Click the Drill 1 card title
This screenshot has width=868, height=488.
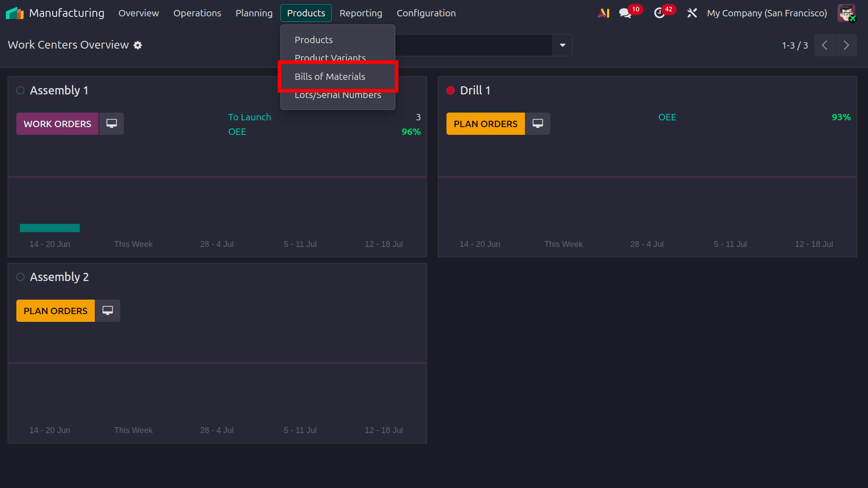coord(475,90)
